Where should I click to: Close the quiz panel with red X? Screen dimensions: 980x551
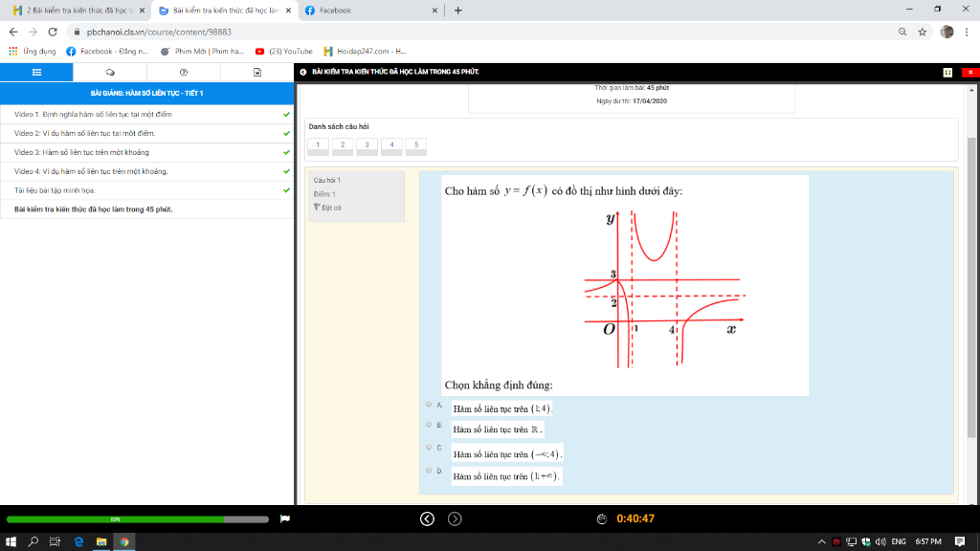click(x=970, y=73)
